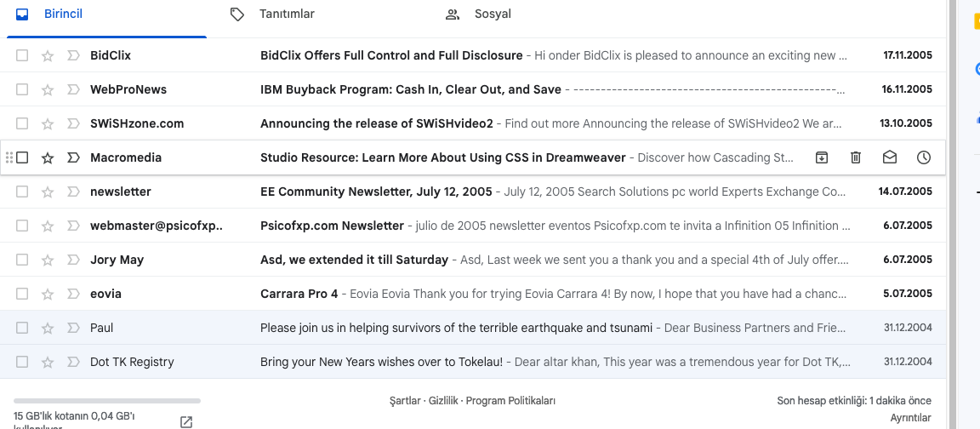The width and height of the screenshot is (980, 429).
Task: Select the SWiSHzone.com email checkbox
Action: point(22,123)
